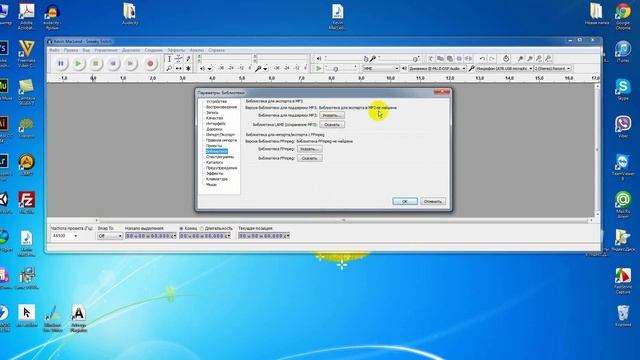Click the Fit Selection zoom icon

[539, 59]
